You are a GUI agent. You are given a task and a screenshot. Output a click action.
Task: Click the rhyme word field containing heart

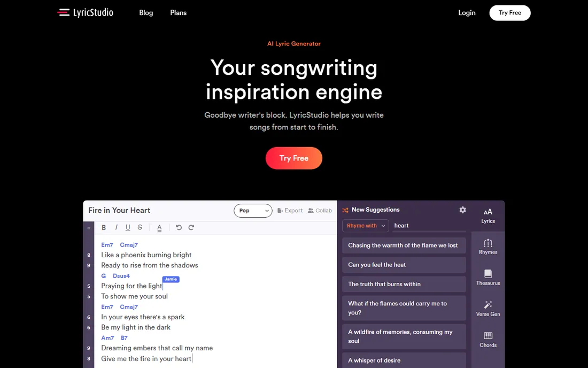click(429, 225)
